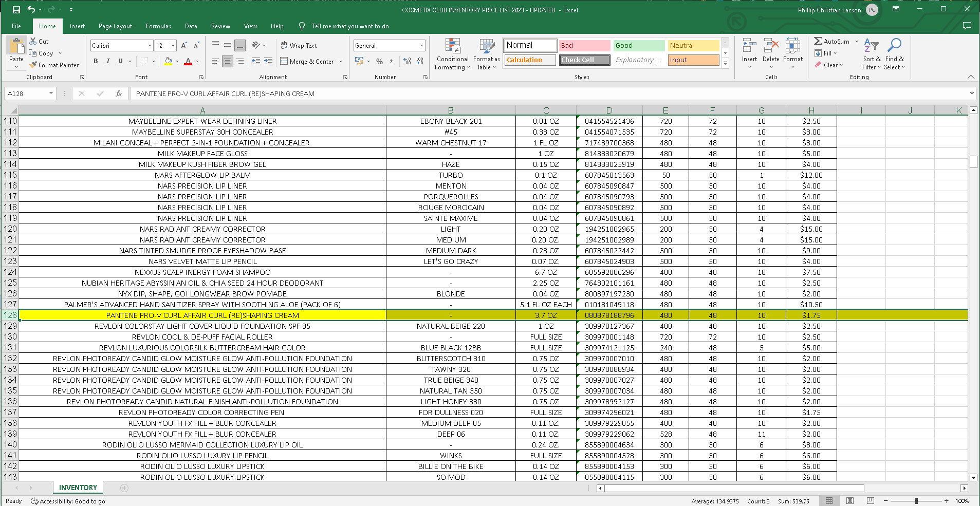Click the Paste clipboard icon

16,46
